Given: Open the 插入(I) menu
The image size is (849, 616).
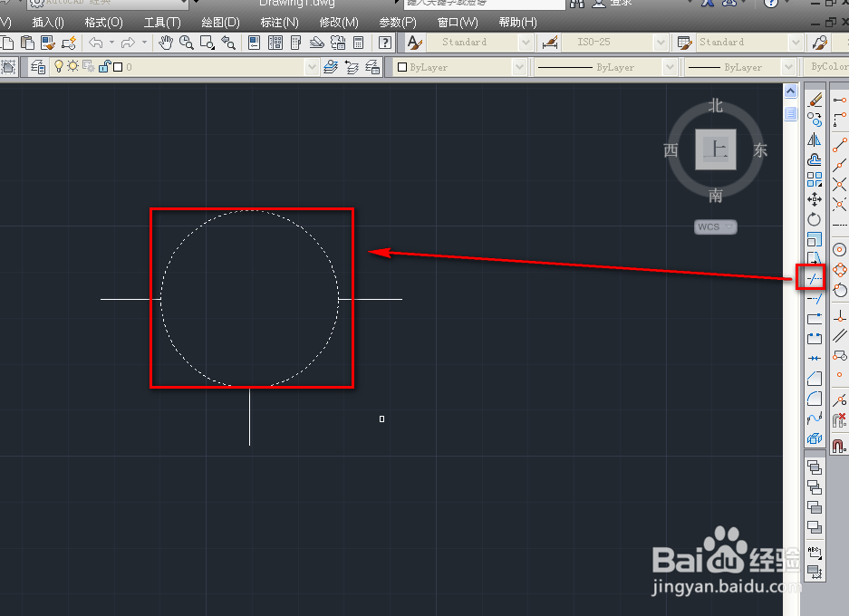Looking at the screenshot, I should [48, 23].
